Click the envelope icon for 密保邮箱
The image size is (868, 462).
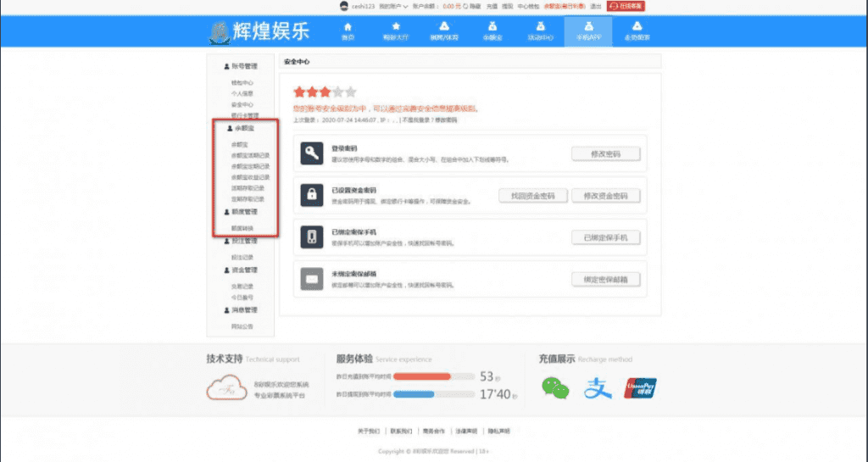[312, 279]
